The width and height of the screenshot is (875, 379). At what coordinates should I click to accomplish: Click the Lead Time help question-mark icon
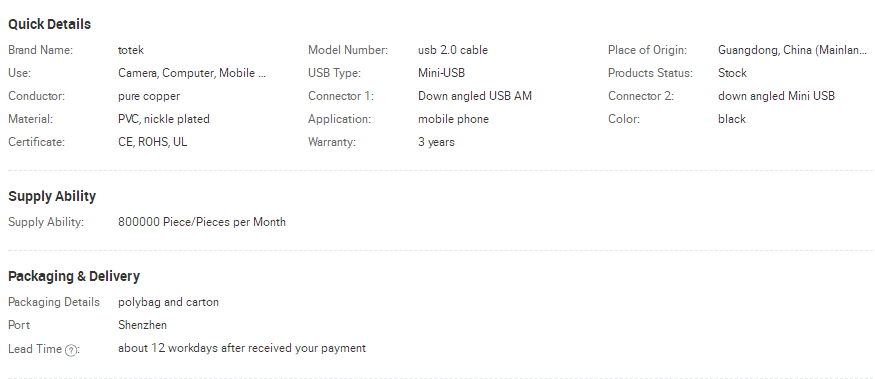[x=71, y=351]
